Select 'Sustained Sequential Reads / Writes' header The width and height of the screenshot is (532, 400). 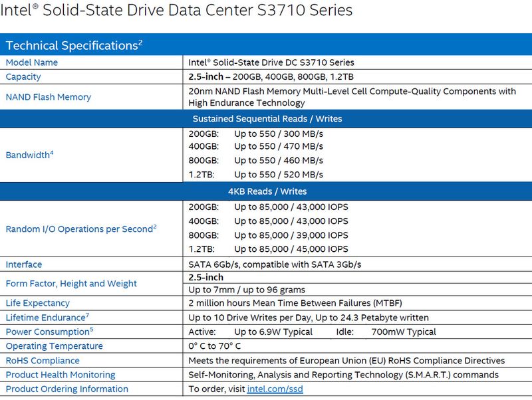[x=267, y=119]
